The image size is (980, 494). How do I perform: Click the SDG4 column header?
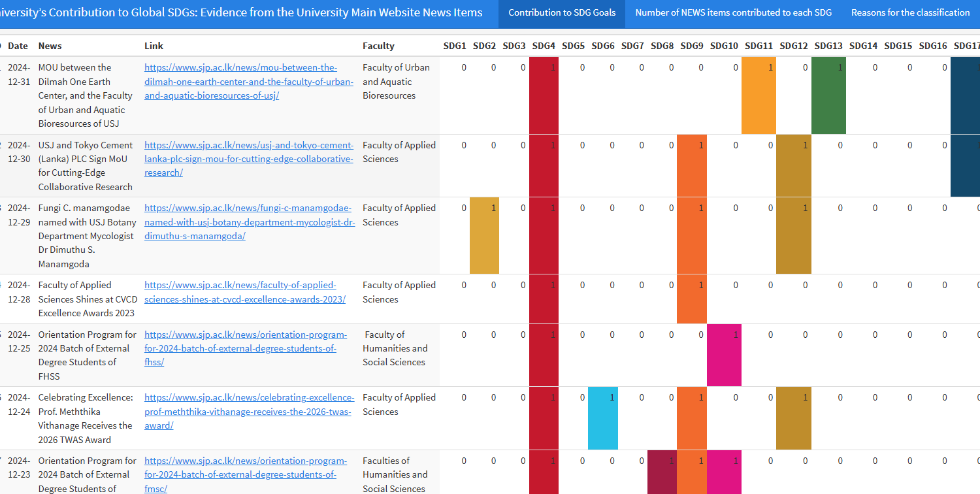[544, 46]
